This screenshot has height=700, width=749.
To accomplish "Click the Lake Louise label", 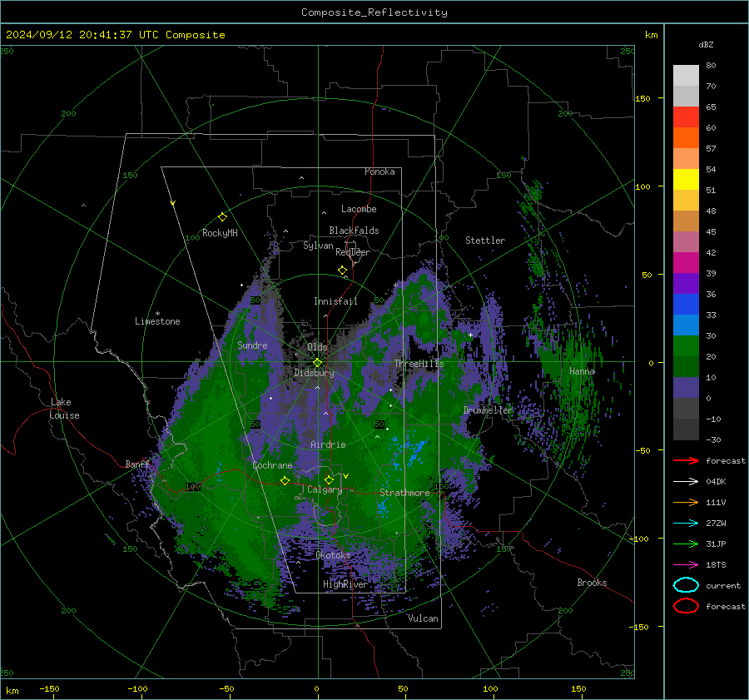I will pyautogui.click(x=65, y=409).
